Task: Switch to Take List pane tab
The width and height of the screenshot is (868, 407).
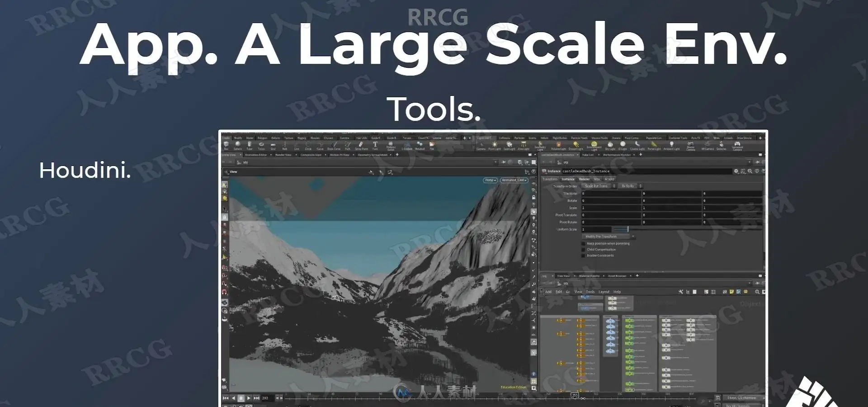Action: pyautogui.click(x=588, y=155)
